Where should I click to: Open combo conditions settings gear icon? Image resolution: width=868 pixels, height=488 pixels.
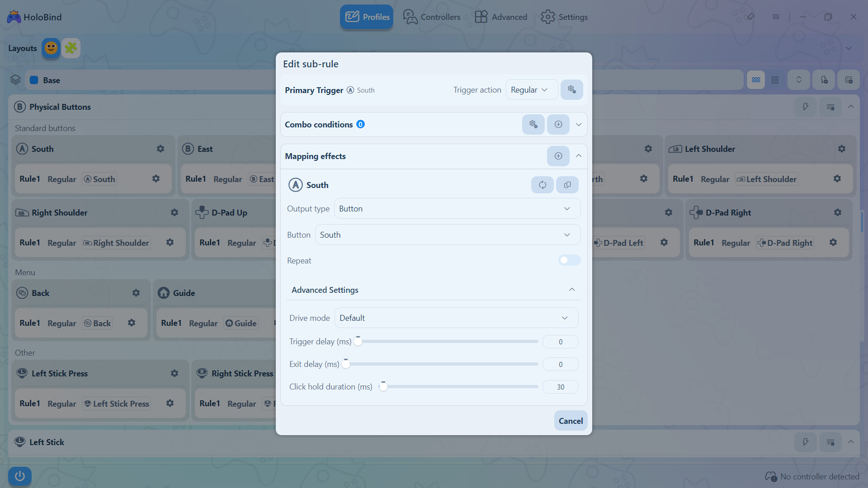533,124
